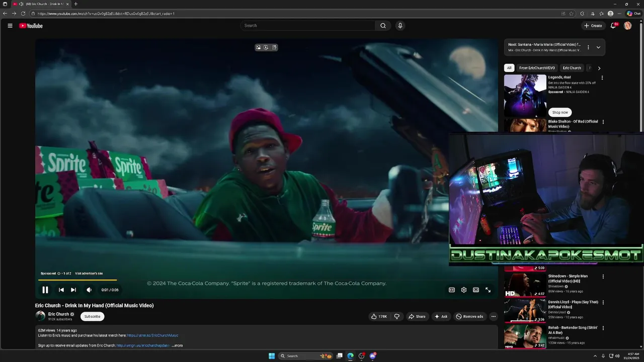The width and height of the screenshot is (644, 362).
Task: Share the Eric Church video
Action: tap(417, 316)
